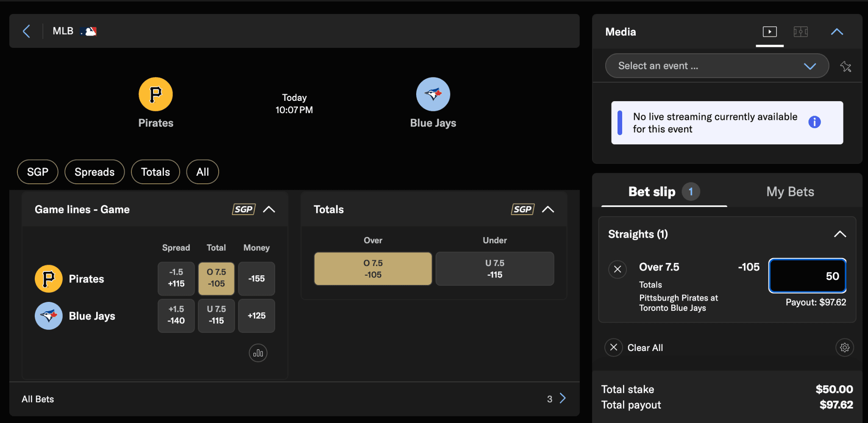
Task: Switch to My Bets tab
Action: (x=790, y=192)
